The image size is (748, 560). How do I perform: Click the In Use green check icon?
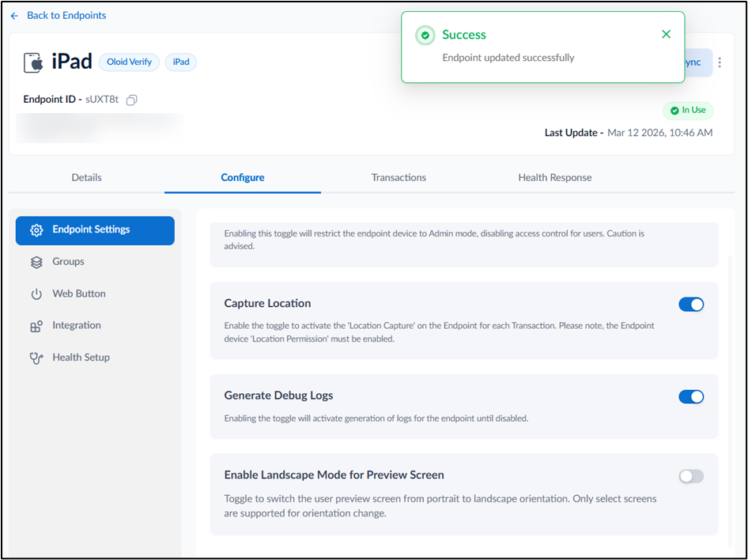(674, 111)
